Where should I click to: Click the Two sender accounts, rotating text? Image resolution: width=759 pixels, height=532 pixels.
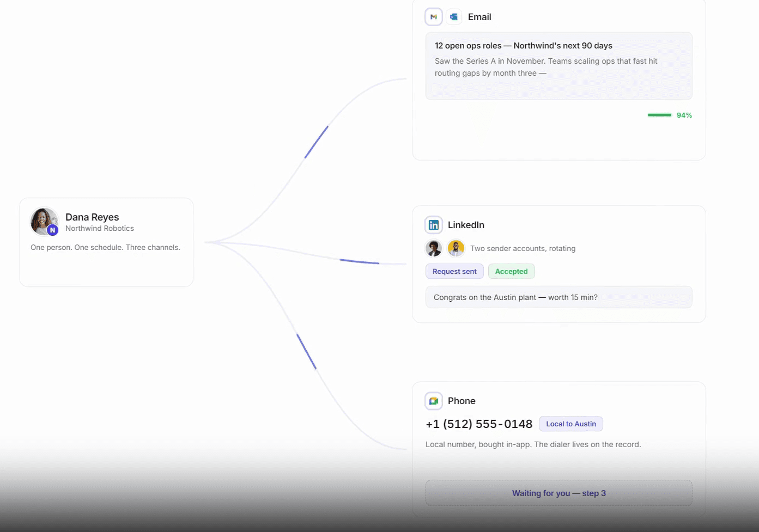523,248
